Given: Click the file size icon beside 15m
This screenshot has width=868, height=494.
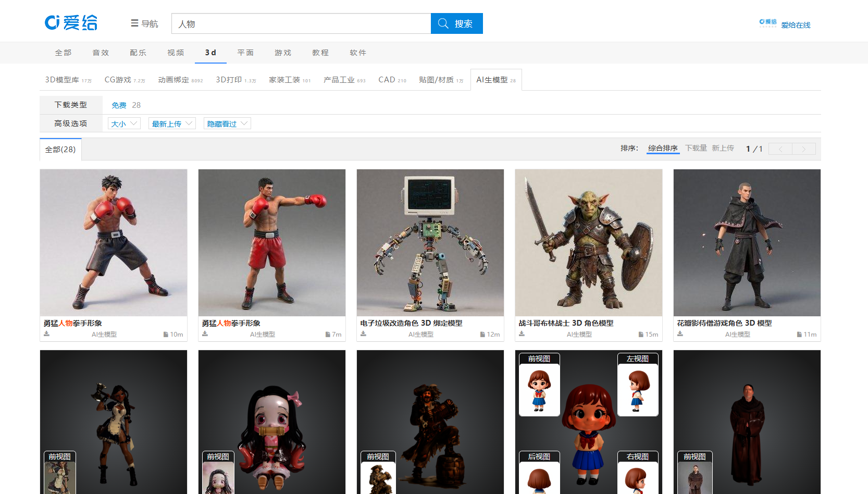Looking at the screenshot, I should pyautogui.click(x=641, y=335).
